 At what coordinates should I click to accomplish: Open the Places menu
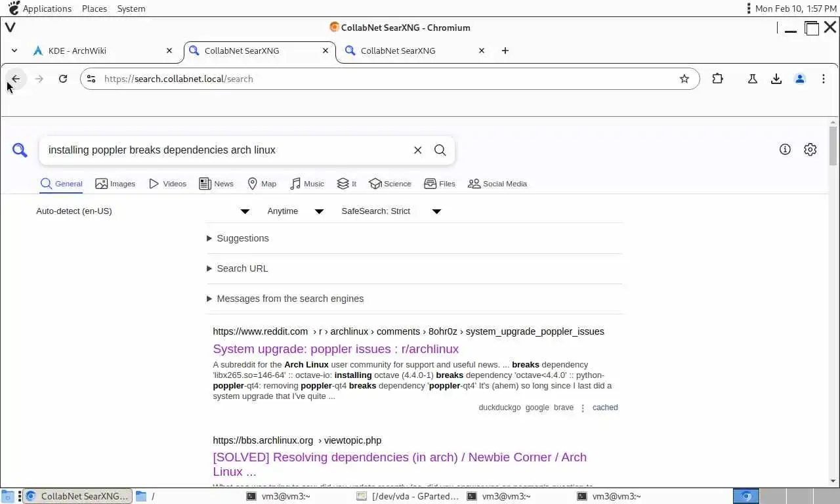click(x=94, y=9)
